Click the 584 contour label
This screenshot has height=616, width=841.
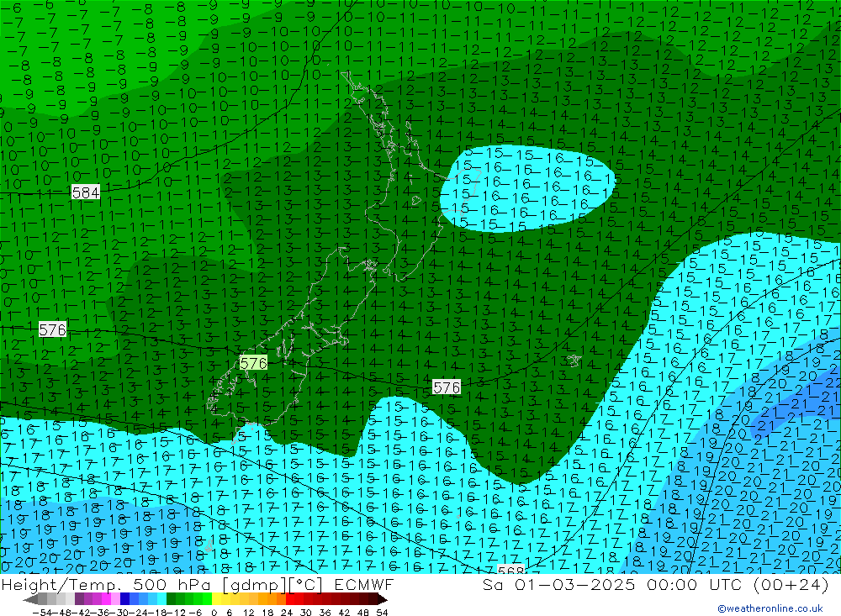point(86,192)
